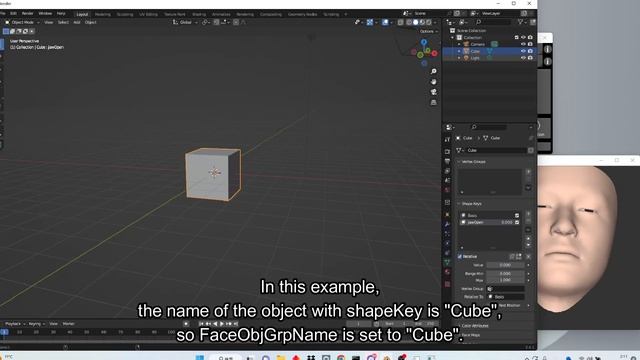
Task: Open Tool properties tab icon
Action: coord(447,140)
